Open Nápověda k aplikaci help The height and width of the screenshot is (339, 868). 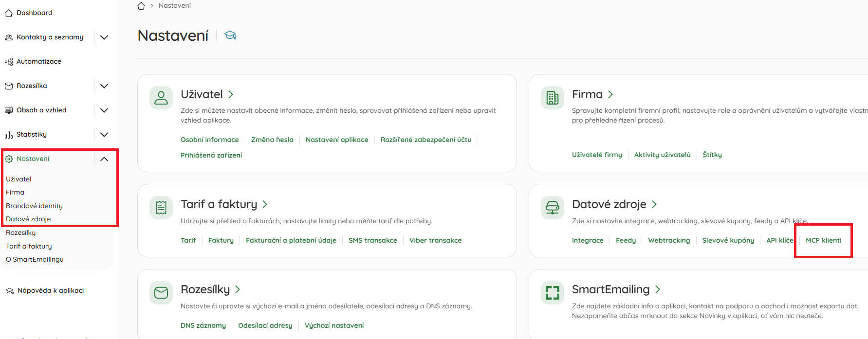50,290
